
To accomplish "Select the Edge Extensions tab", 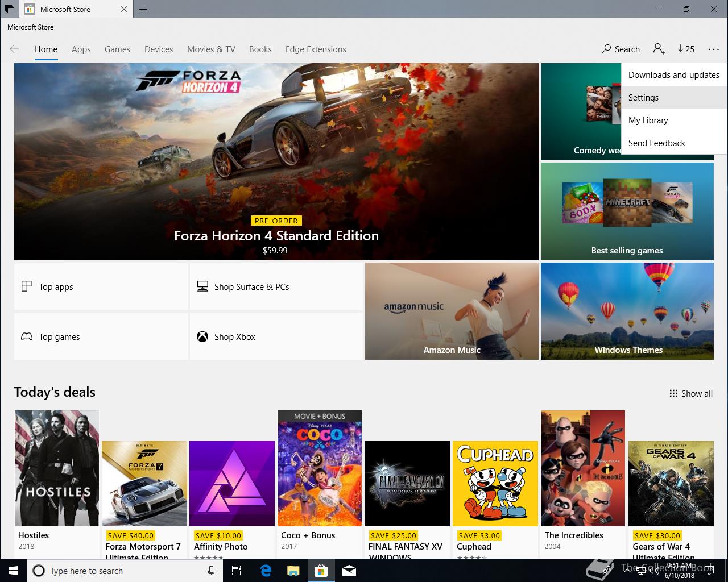I will pos(316,49).
